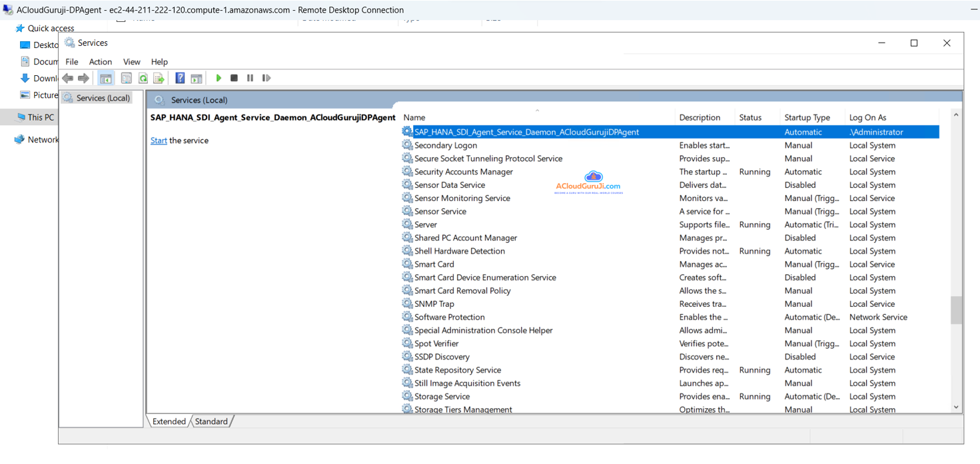Open the Action menu
Image resolution: width=980 pixels, height=464 pixels.
(101, 62)
